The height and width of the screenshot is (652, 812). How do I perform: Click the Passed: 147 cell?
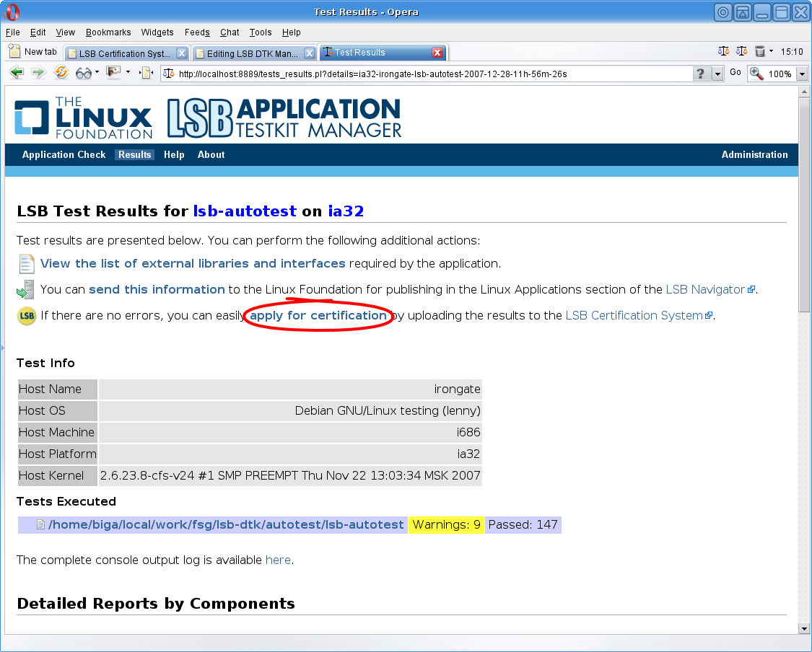pos(523,525)
